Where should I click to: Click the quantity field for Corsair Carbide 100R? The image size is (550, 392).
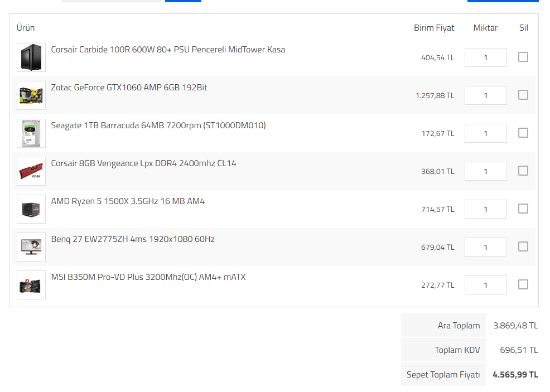[x=485, y=57]
